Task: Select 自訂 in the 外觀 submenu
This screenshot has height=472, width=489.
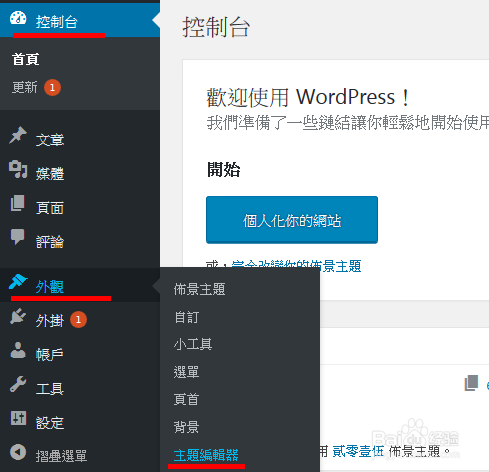Action: 187,317
